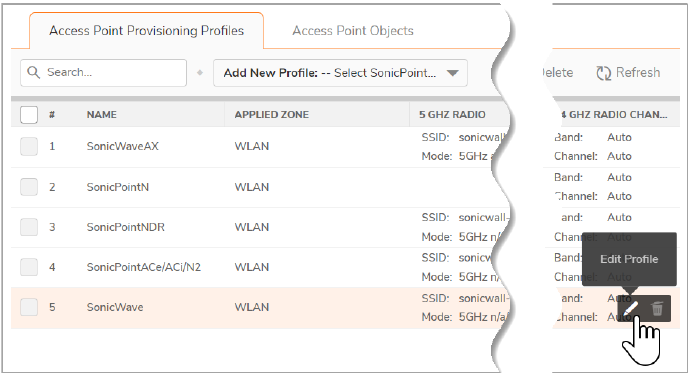
Task: Check the SonicWaveAX row checkbox
Action: coord(29,146)
